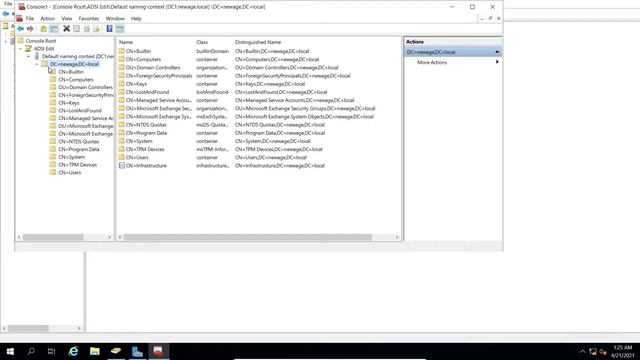Select CN=Microsoft Exchange Sys... list row
Screen dimensions: 640x360
[158, 117]
